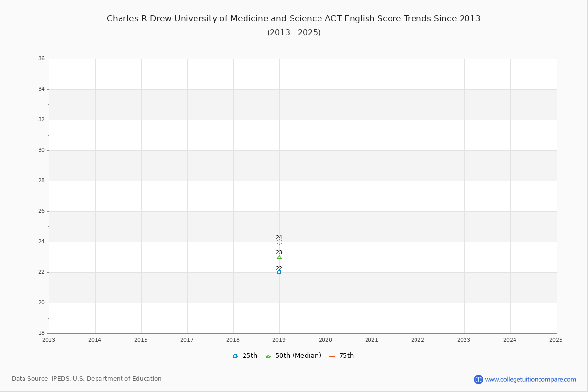Click the 2022 x-axis label

click(418, 340)
